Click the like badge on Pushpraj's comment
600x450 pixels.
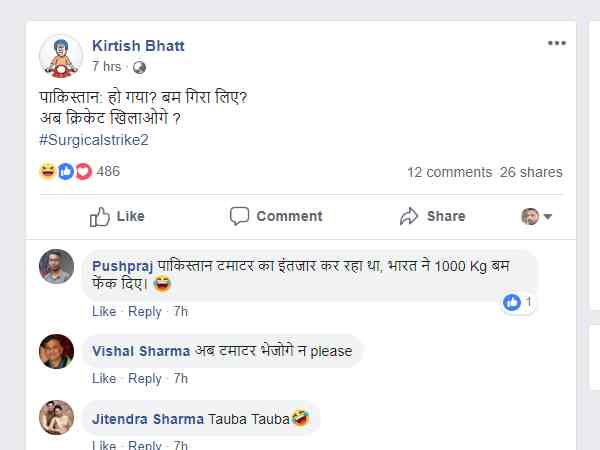517,302
